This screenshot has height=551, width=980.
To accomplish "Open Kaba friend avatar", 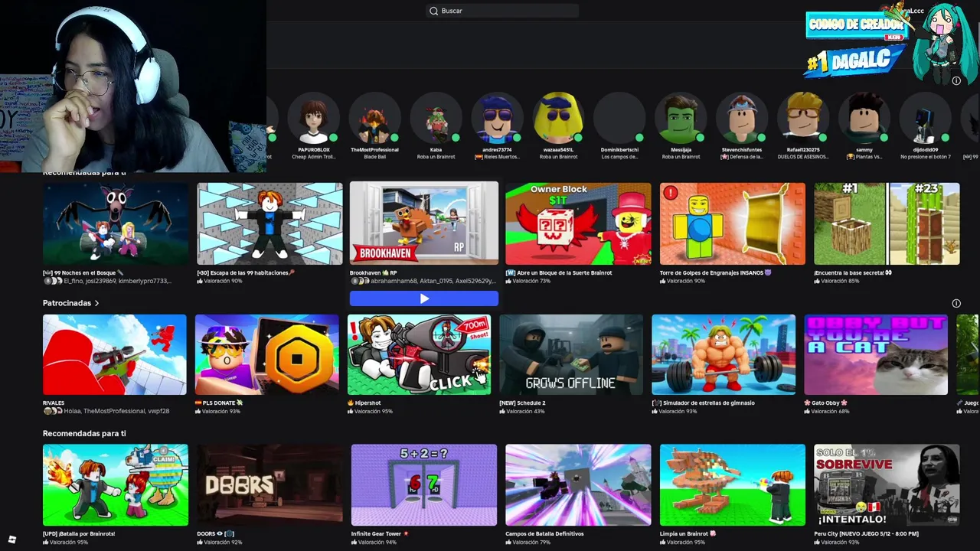I will point(436,118).
